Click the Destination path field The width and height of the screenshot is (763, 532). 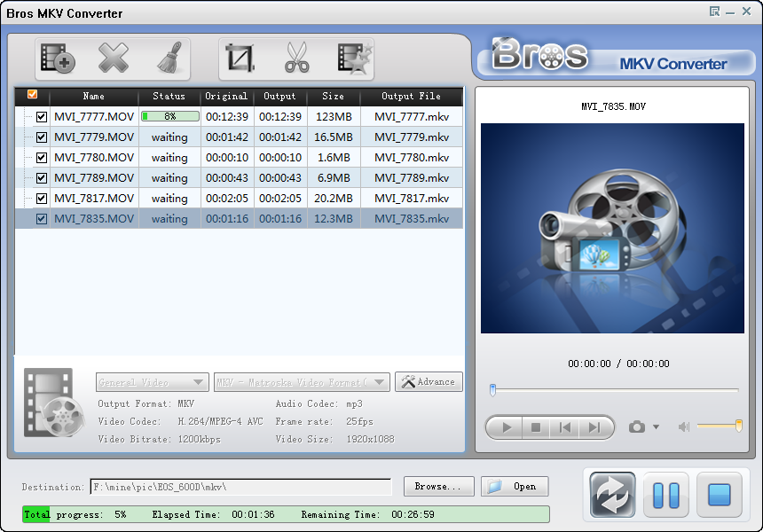point(240,487)
